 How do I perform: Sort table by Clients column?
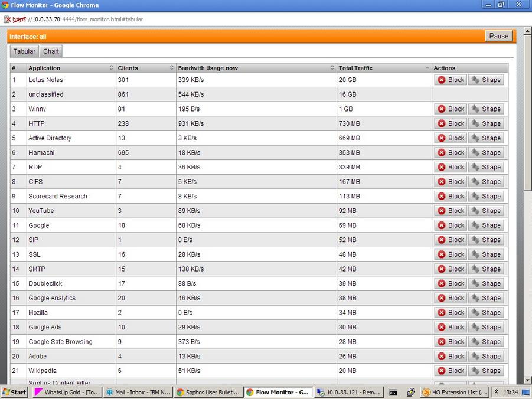tap(146, 68)
